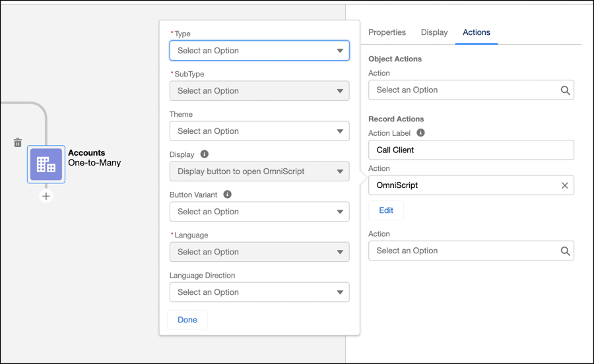Open the Type dropdown
Screen dimensions: 594x364
(x=259, y=51)
